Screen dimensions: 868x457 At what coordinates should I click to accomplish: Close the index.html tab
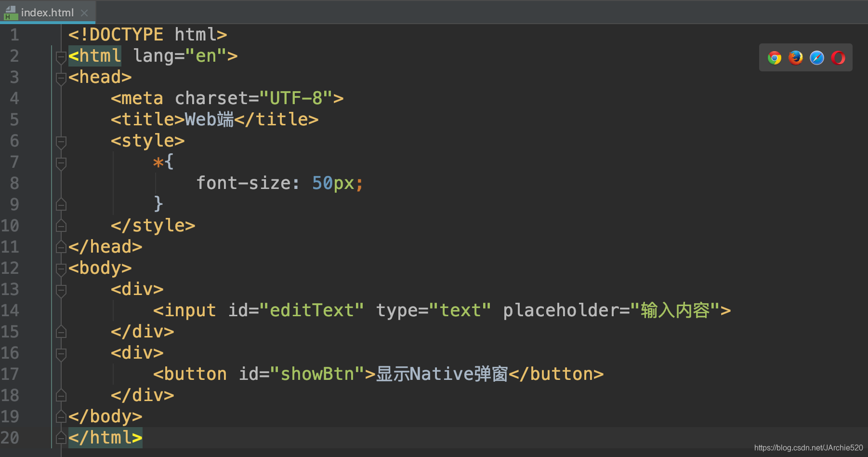point(84,13)
